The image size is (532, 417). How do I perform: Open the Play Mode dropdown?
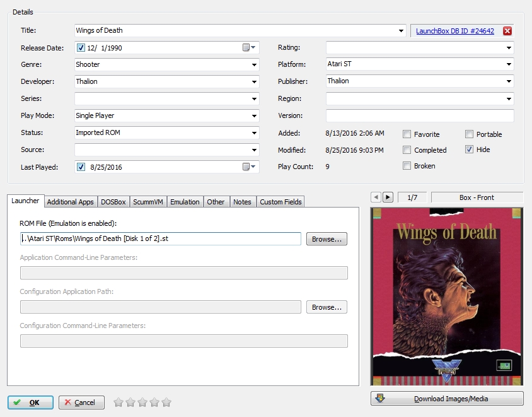tap(254, 116)
